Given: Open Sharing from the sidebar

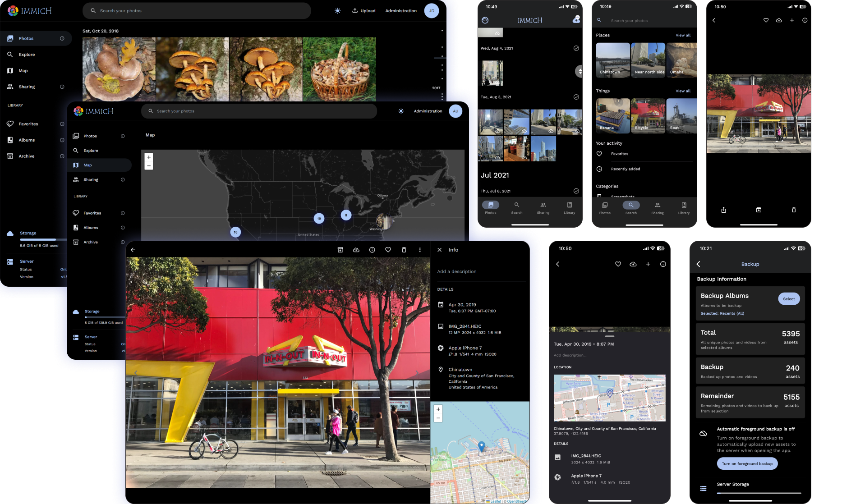Looking at the screenshot, I should [x=26, y=87].
